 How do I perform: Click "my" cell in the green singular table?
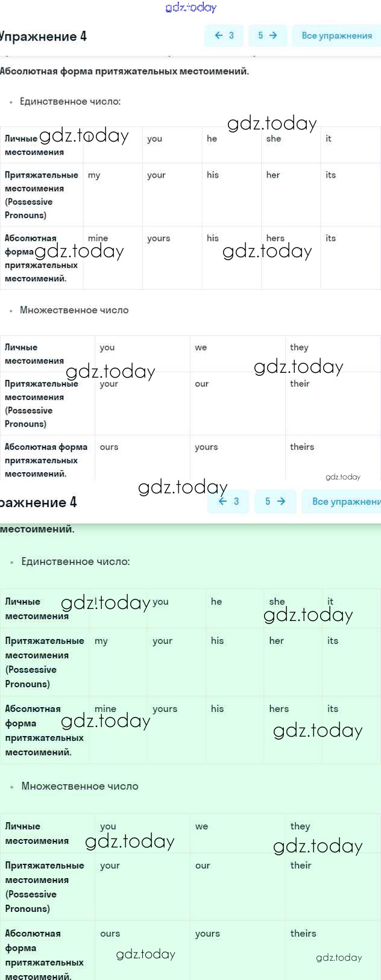coord(101,641)
